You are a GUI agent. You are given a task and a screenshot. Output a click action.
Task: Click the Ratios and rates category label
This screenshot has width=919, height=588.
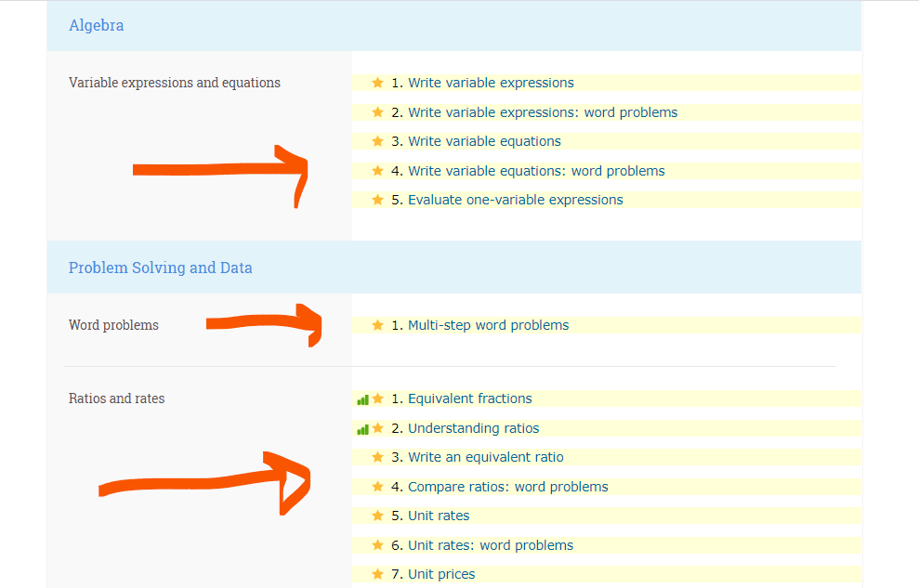pos(117,399)
